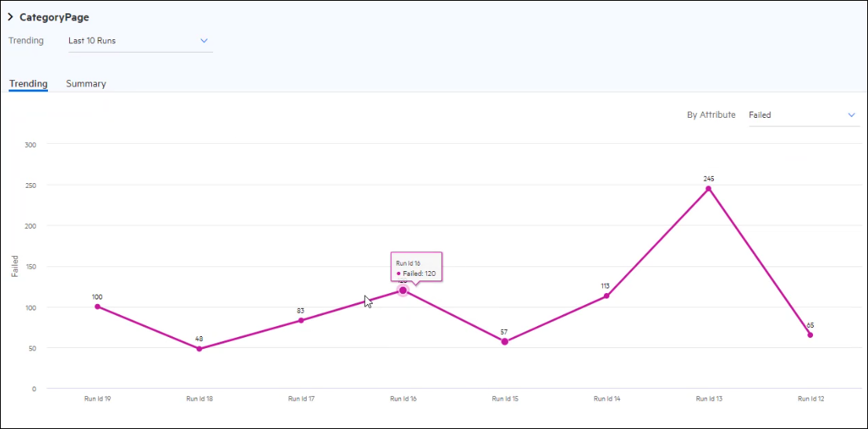Click the Run Id 19 axis label
The image size is (868, 429).
point(97,399)
